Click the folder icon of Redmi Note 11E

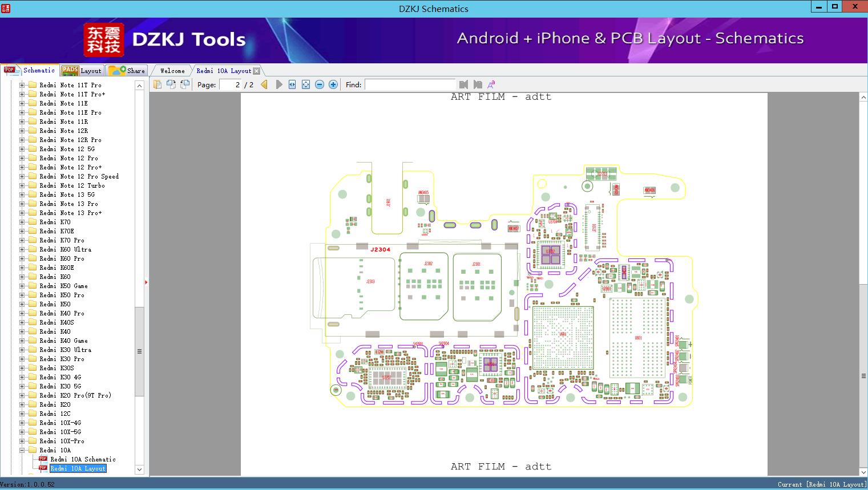tap(33, 103)
